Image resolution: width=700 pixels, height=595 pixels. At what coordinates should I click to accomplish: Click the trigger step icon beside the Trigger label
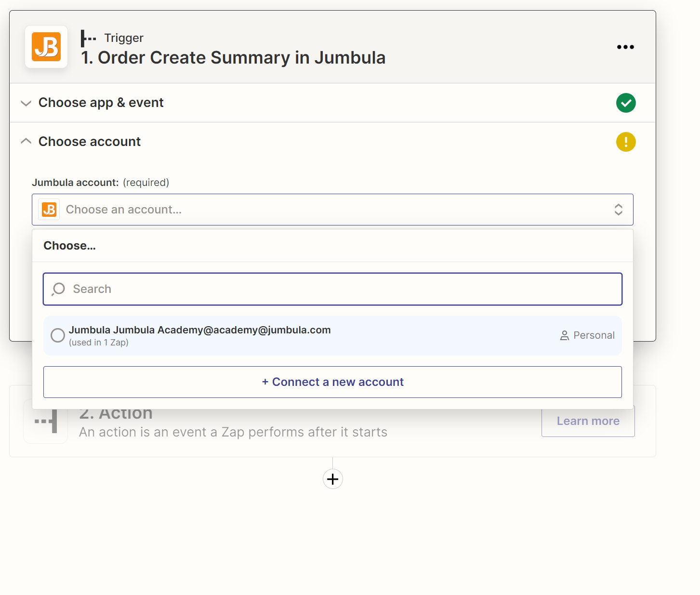tap(88, 38)
